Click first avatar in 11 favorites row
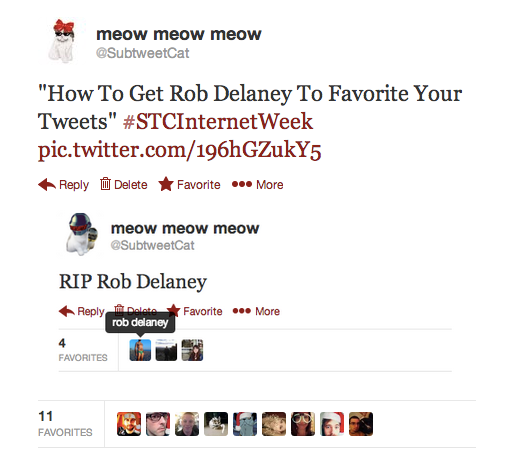The image size is (506, 459). coord(129,424)
